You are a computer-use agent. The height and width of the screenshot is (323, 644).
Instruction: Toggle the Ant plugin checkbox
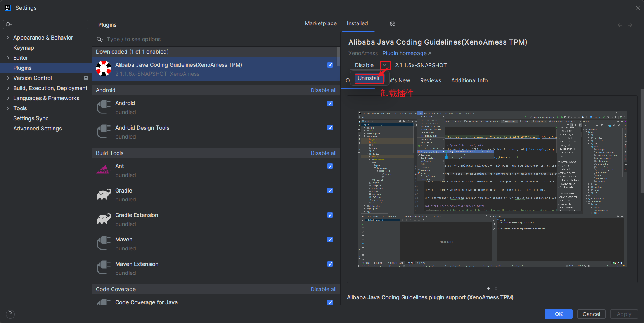coord(330,166)
